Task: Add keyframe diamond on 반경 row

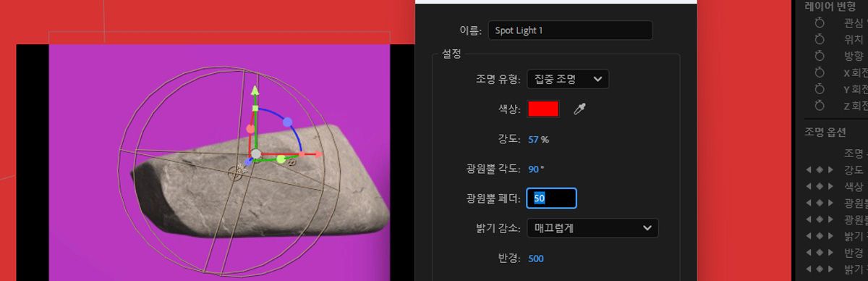Action: [x=820, y=252]
